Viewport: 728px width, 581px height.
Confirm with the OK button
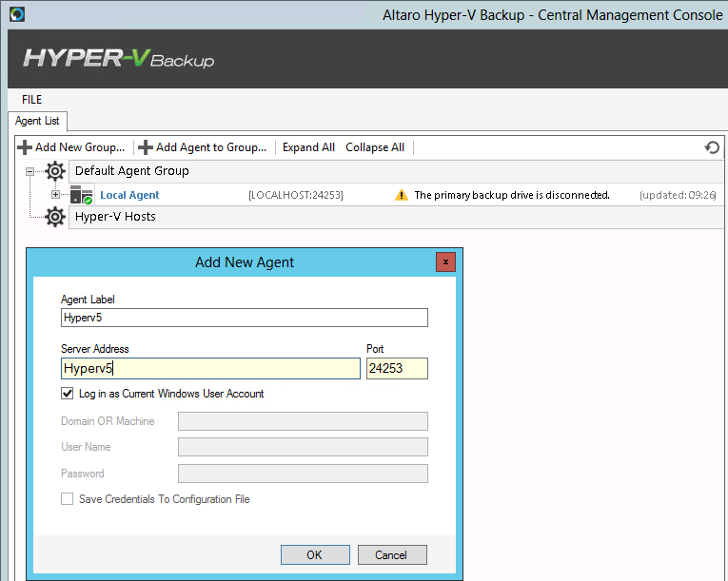coord(315,555)
